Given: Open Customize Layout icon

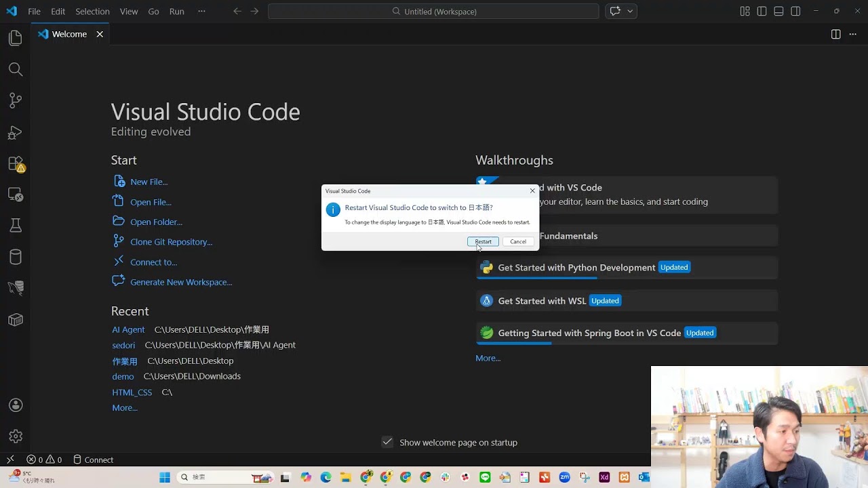Looking at the screenshot, I should 745,12.
